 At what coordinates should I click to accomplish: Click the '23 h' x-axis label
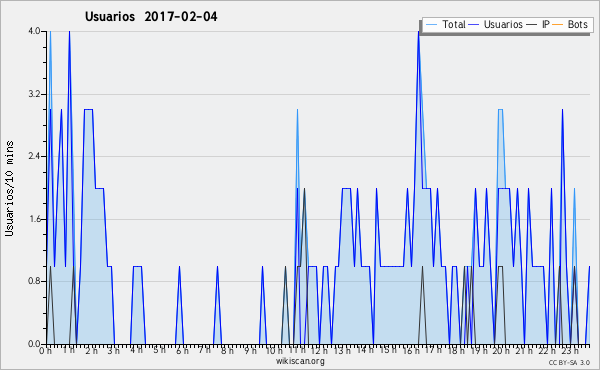point(570,351)
